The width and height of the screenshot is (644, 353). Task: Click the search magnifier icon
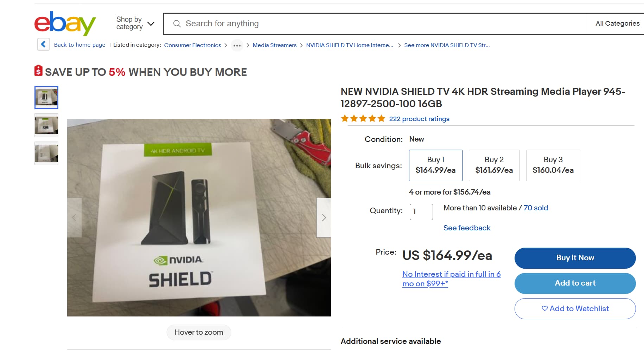point(177,24)
